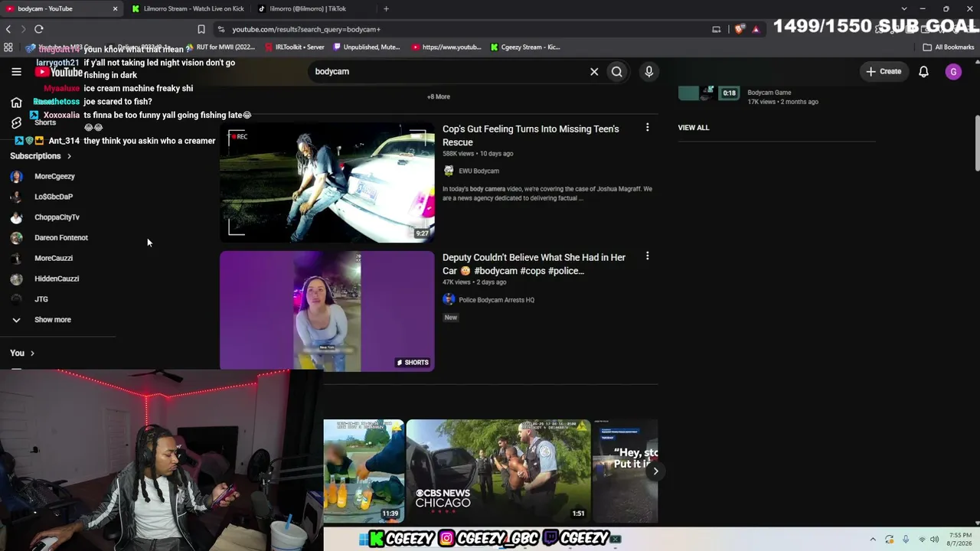Go back in browser history

coord(8,29)
